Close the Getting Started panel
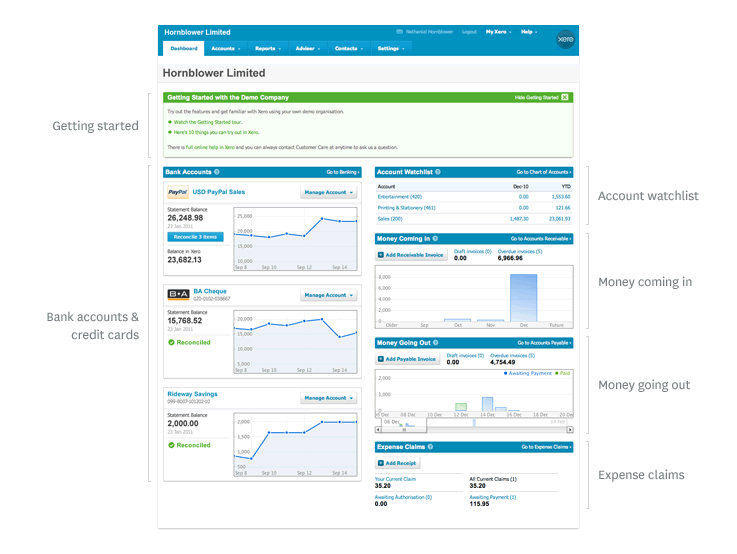This screenshot has height=554, width=737. pos(565,97)
